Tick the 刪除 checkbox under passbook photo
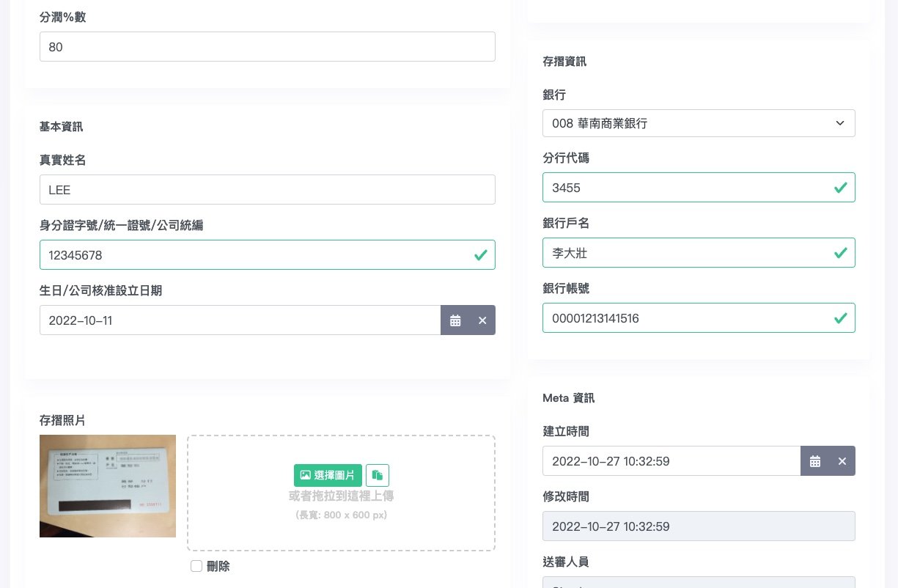This screenshot has width=898, height=588. [x=196, y=566]
